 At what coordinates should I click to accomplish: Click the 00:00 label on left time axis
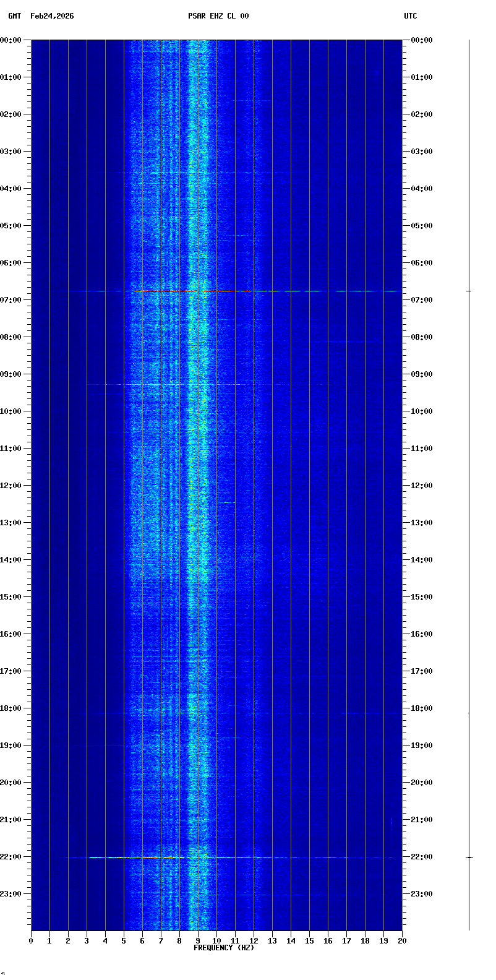click(11, 40)
